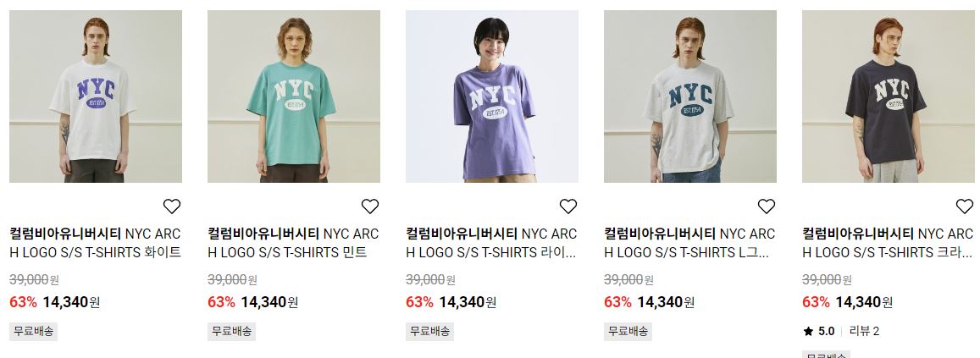
Task: Open the dark charcoal NYC t-shirt photo
Action: pos(889,96)
